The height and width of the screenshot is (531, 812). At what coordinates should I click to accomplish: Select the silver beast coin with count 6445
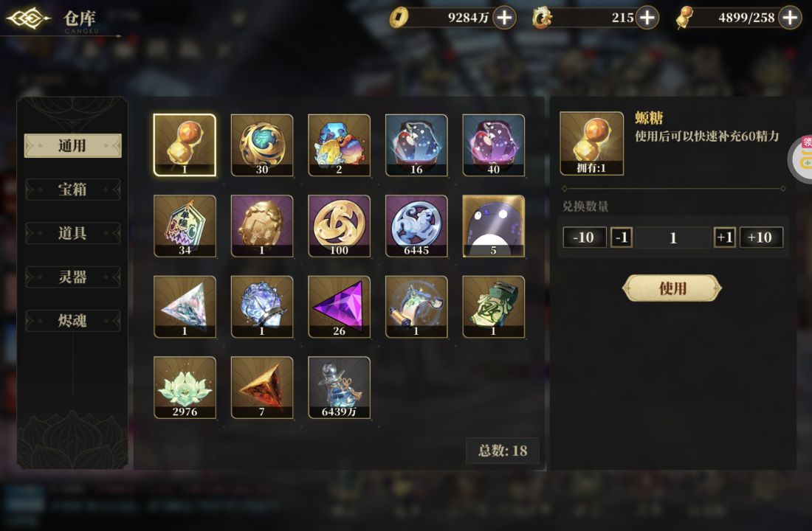[416, 226]
